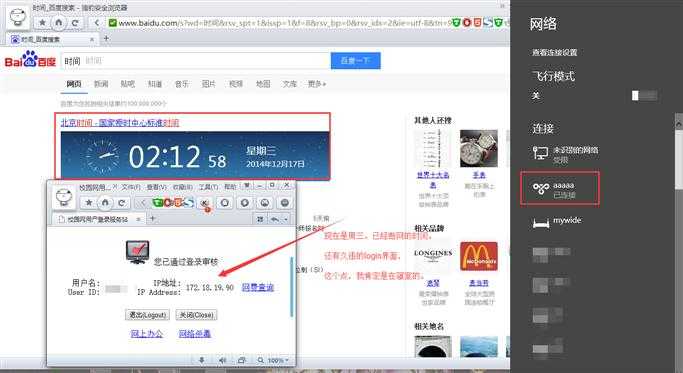Click the Baidu paw logo
683x373 pixels.
[30, 60]
